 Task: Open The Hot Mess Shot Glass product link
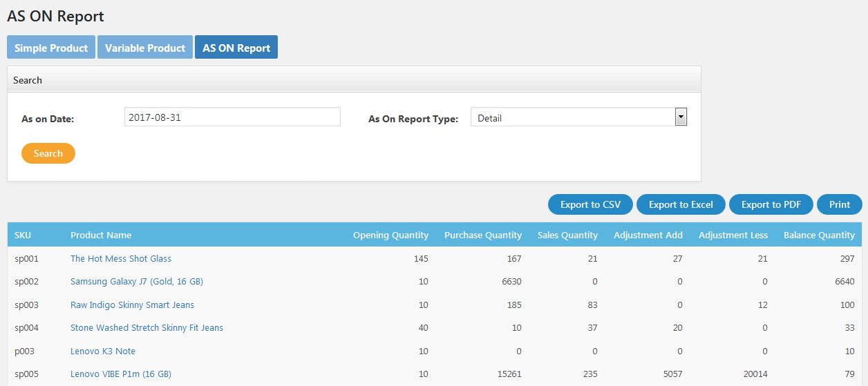coord(121,258)
